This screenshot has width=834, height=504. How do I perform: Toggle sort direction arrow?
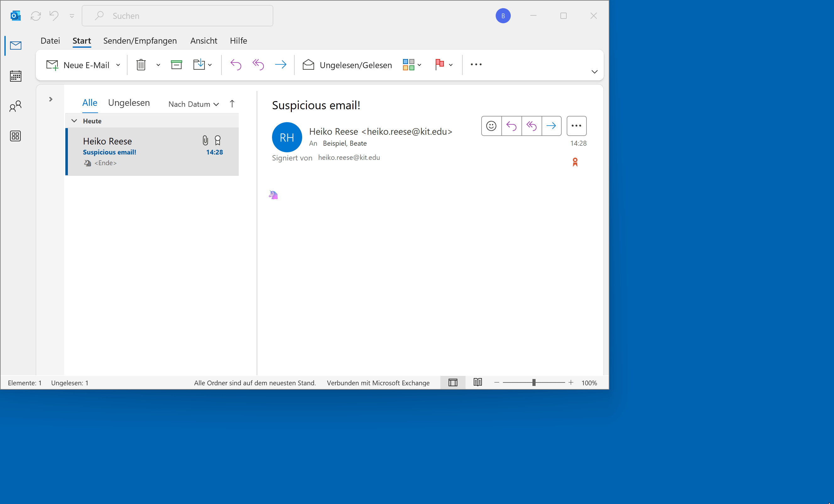232,104
